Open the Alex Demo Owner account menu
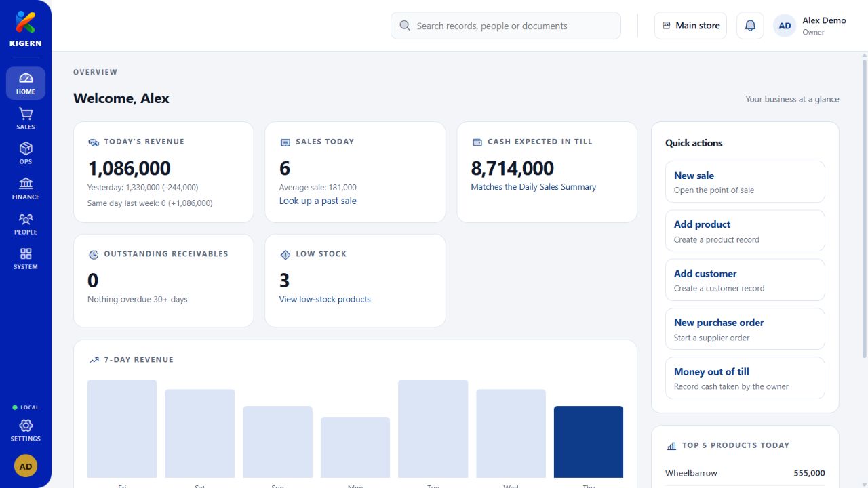 tap(810, 26)
